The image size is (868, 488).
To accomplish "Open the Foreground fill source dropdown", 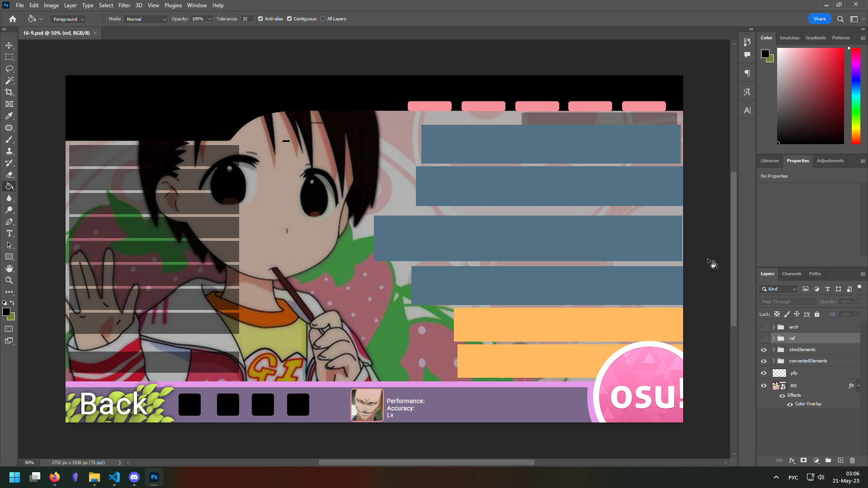I will (x=68, y=19).
